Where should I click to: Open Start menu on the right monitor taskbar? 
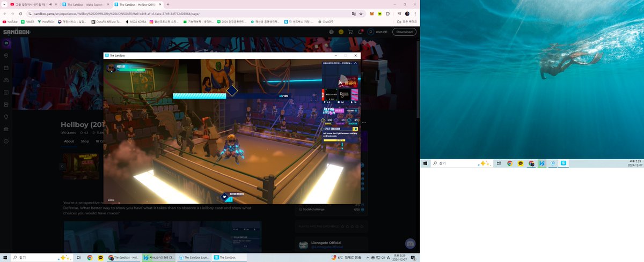[x=425, y=163]
